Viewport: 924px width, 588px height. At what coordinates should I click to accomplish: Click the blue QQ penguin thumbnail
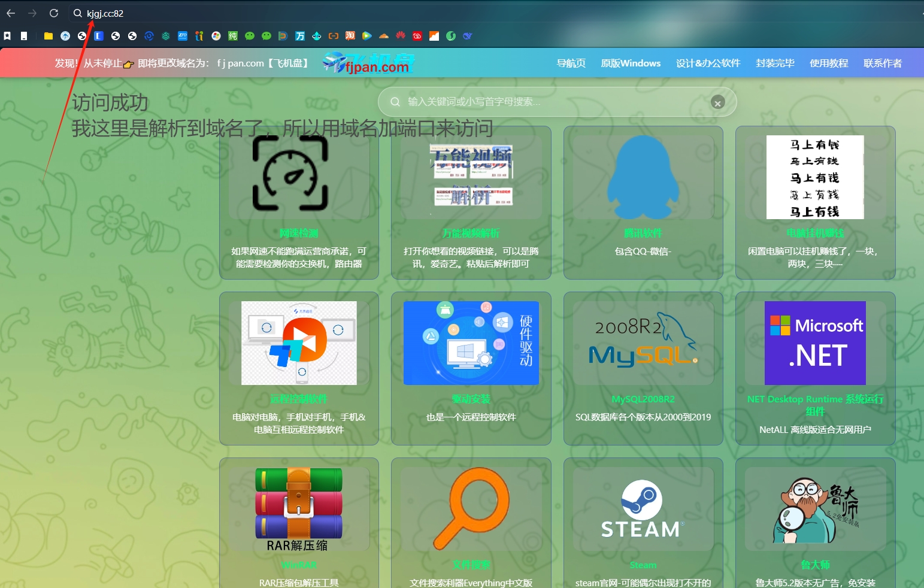pyautogui.click(x=643, y=177)
